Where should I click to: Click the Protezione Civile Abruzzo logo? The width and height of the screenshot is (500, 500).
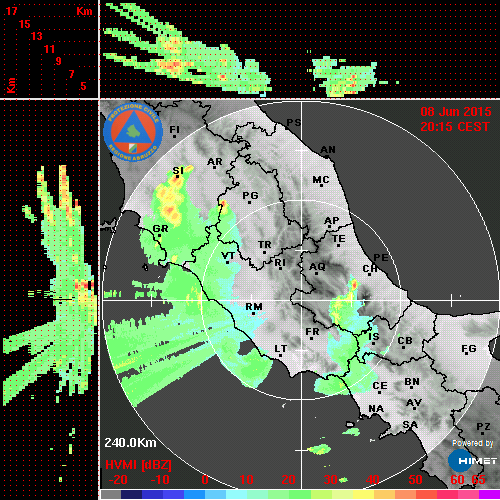[133, 132]
